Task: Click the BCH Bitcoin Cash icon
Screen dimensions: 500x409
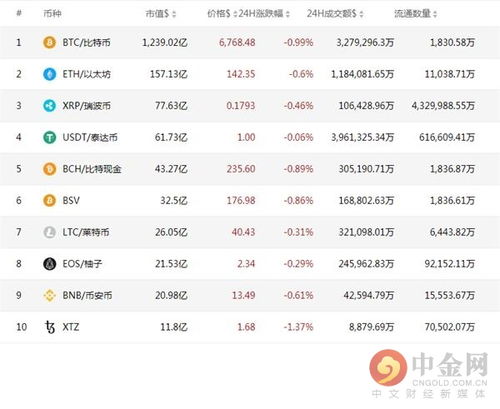Action: click(x=49, y=169)
